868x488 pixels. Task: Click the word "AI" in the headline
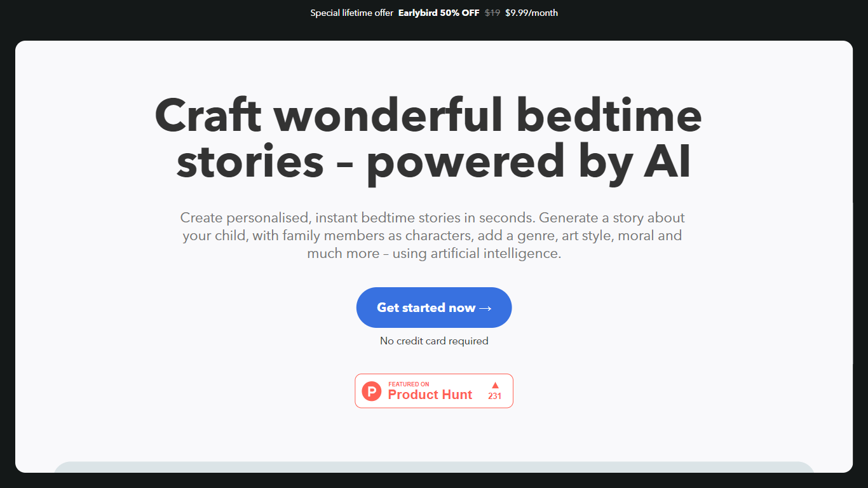[667, 161]
